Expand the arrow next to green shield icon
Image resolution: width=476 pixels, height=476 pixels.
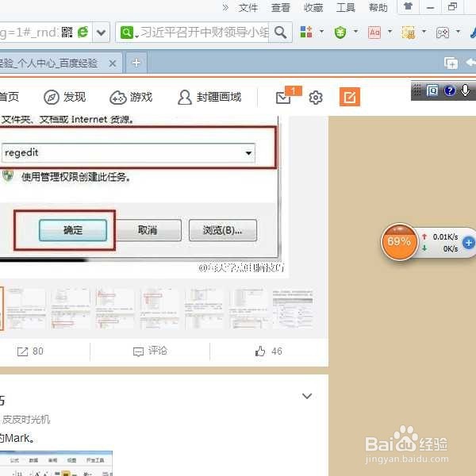click(355, 31)
